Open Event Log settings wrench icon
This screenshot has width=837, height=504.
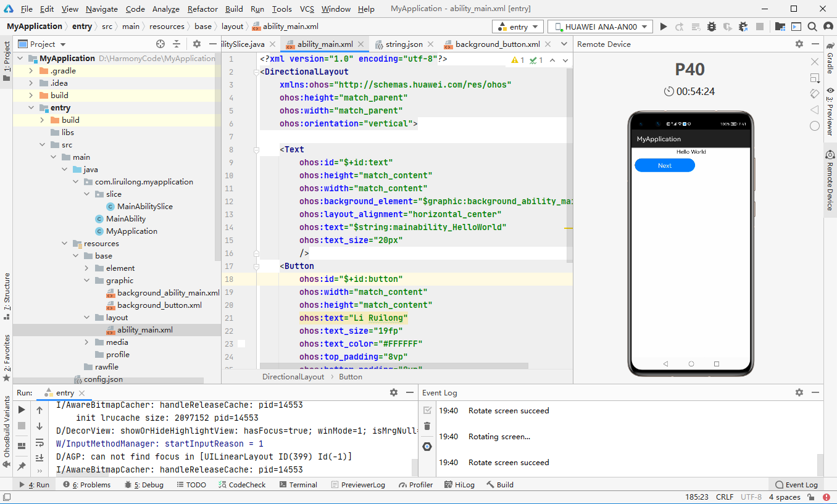point(427,446)
